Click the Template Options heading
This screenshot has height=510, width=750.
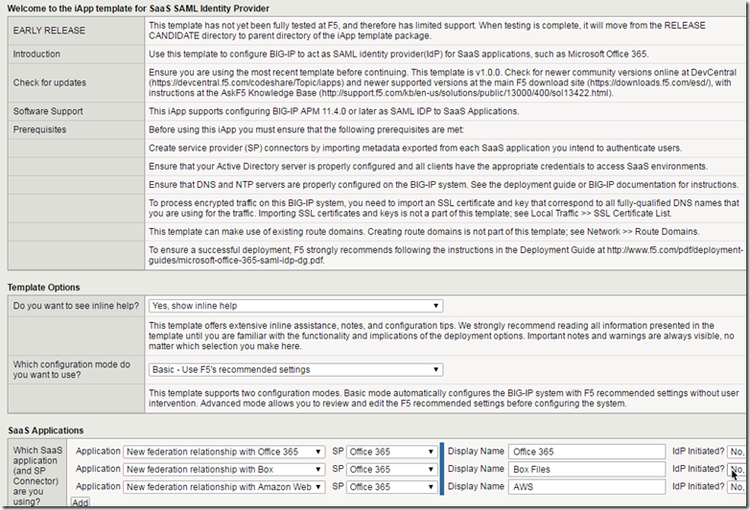click(x=44, y=288)
